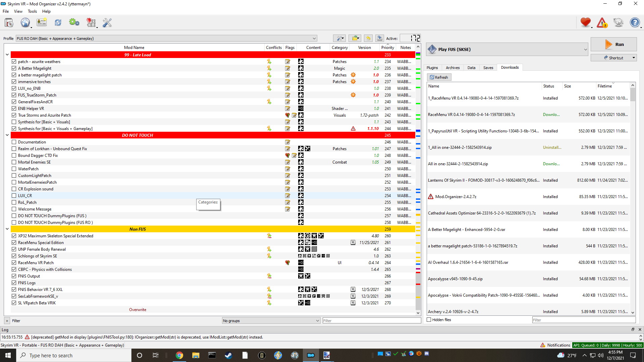This screenshot has width=644, height=362.
Task: Click the Install Mod archive icon
Action: pyautogui.click(x=9, y=23)
